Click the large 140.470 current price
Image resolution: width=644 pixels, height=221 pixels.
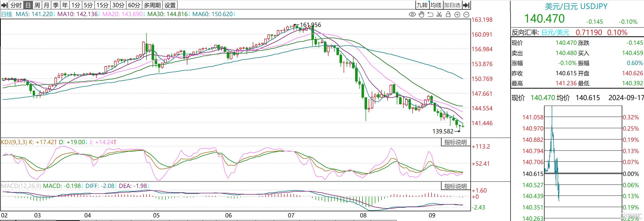click(544, 18)
